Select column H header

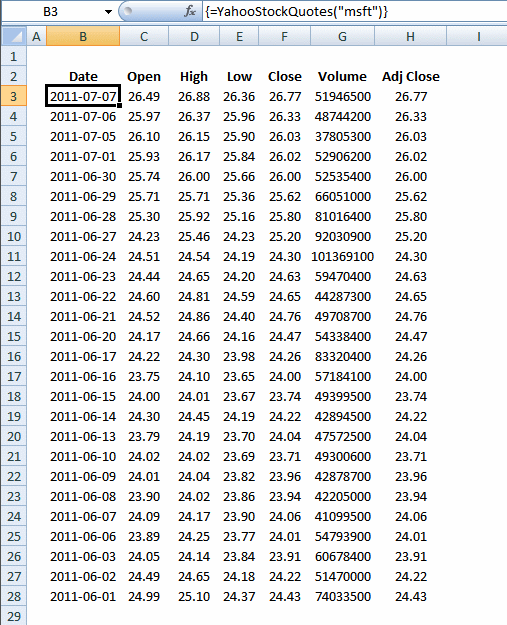pyautogui.click(x=410, y=37)
